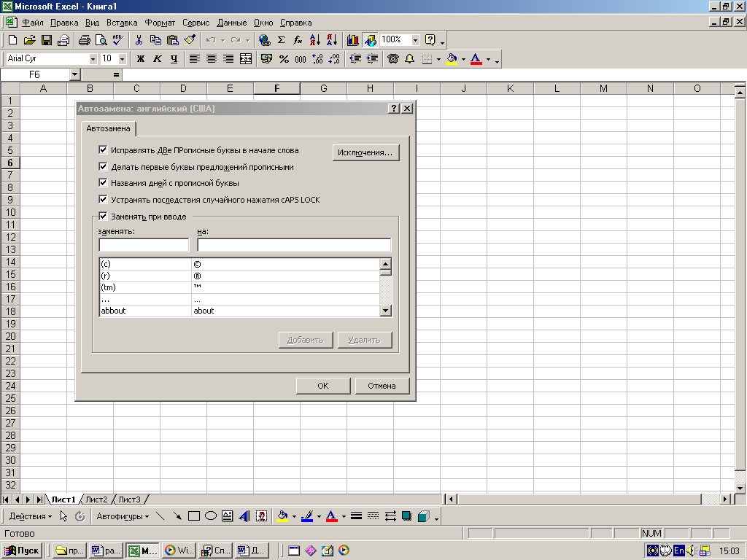Image resolution: width=747 pixels, height=560 pixels.
Task: Open the Сервис menu
Action: [x=196, y=23]
